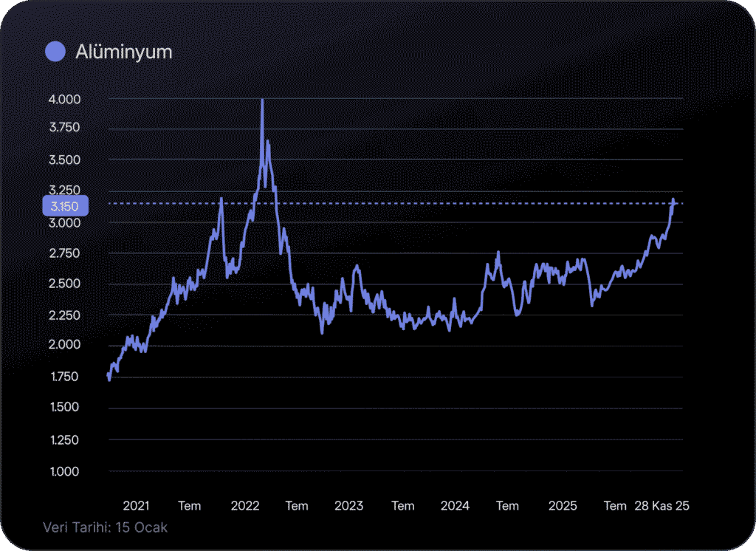Toggle the Alüminyum series legend label
756x551 pixels.
point(123,52)
